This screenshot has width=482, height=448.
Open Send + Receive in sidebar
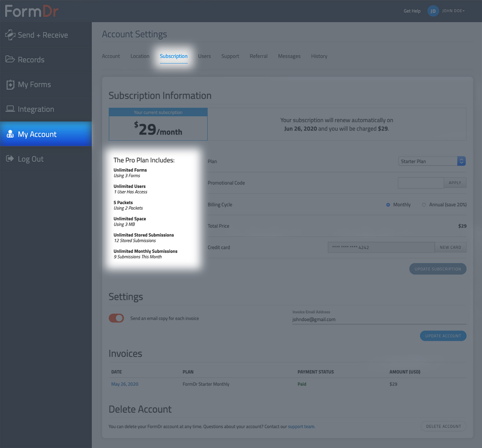pyautogui.click(x=46, y=35)
